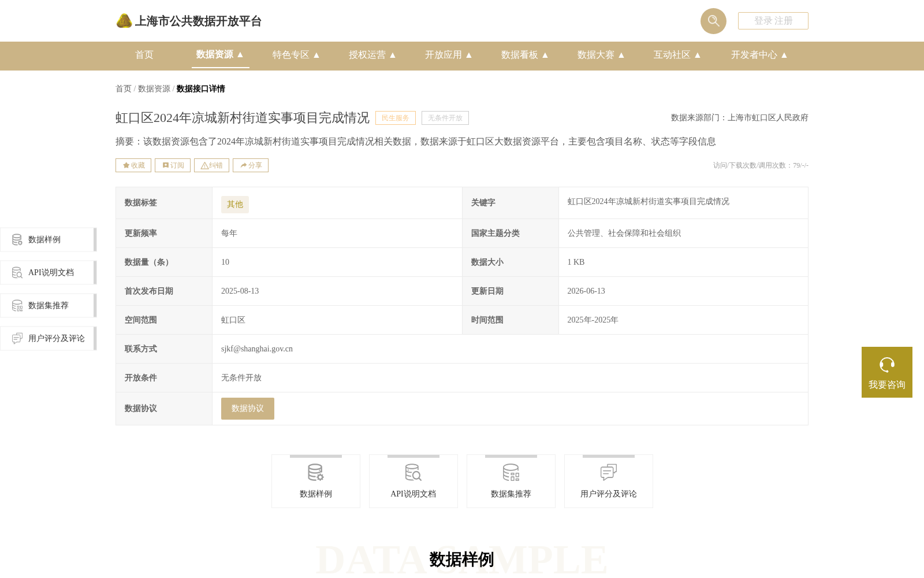Click the 数据样例 section heading

coord(461,560)
